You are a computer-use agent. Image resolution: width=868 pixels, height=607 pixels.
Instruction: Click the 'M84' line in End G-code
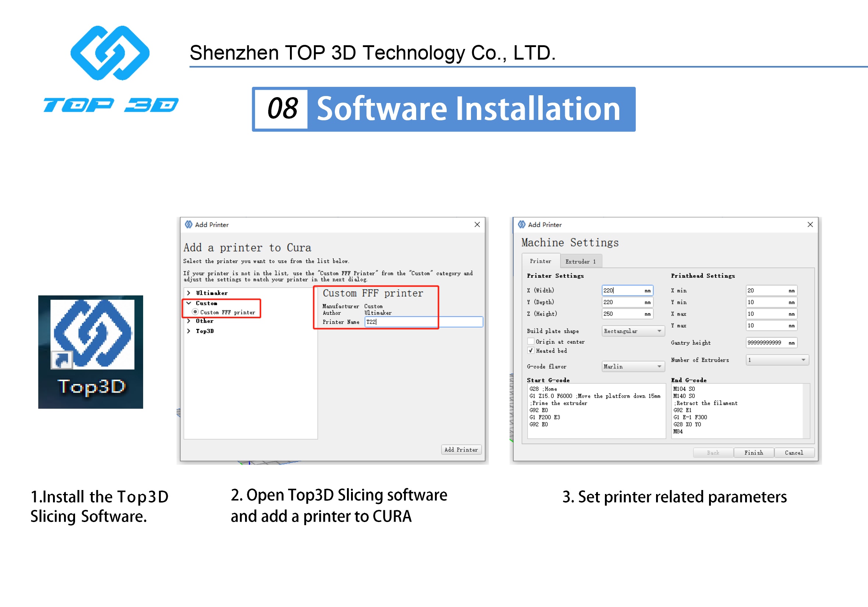(x=678, y=432)
